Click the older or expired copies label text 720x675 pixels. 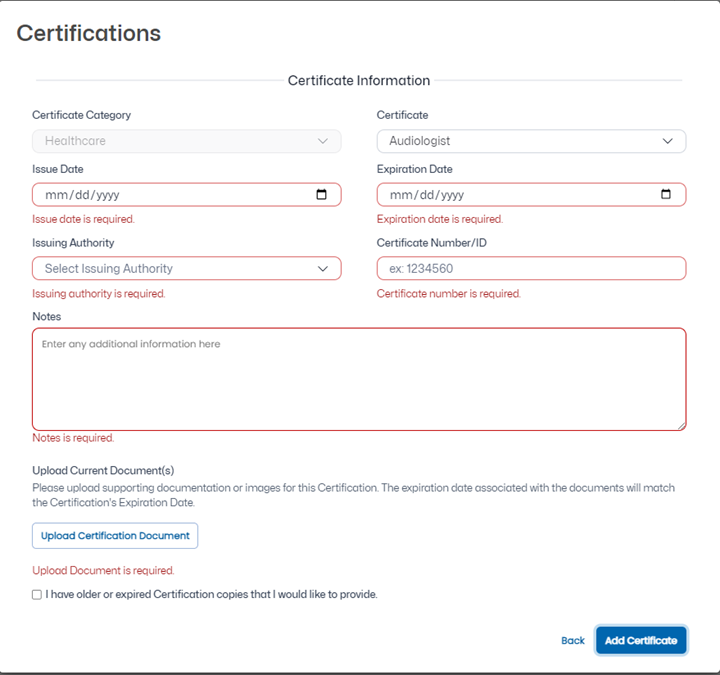[211, 594]
